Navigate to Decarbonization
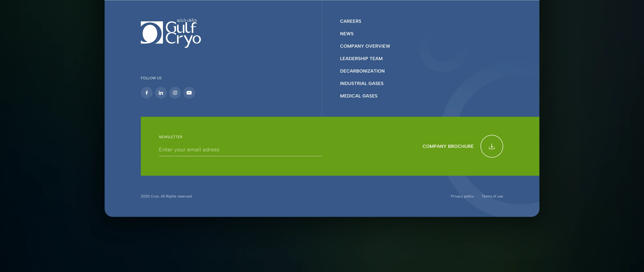The height and width of the screenshot is (272, 644). point(362,71)
